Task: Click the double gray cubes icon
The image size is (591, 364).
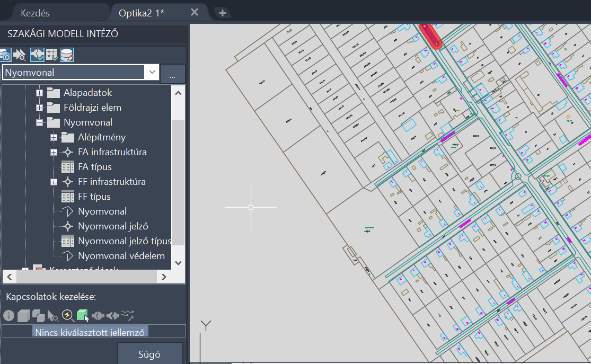Action: click(38, 315)
